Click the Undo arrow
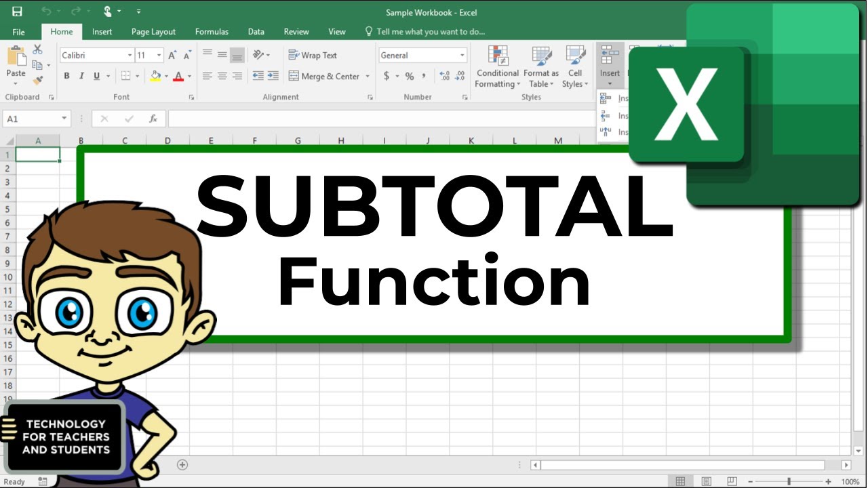This screenshot has width=868, height=488. coord(46,12)
